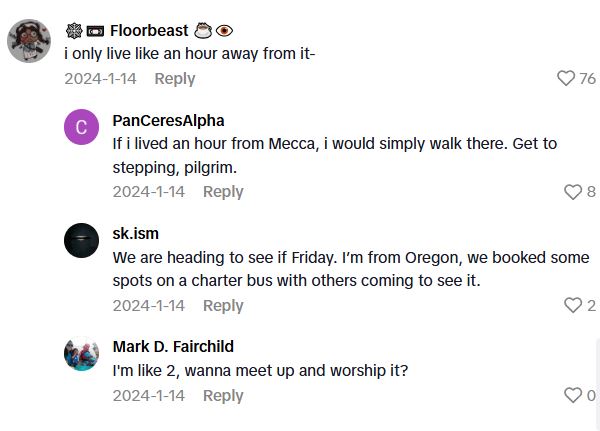Open Mark D. Fairchild username link
This screenshot has width=600, height=431.
[173, 347]
